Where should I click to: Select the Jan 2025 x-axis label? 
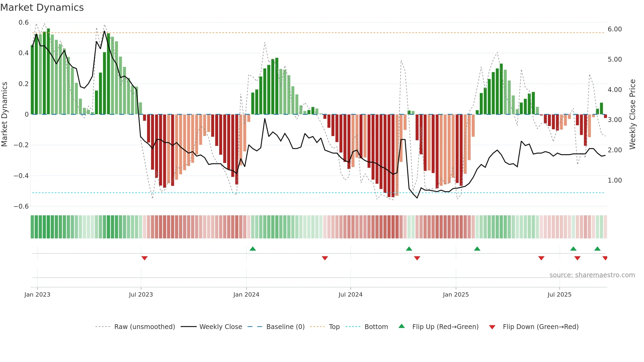(x=456, y=294)
